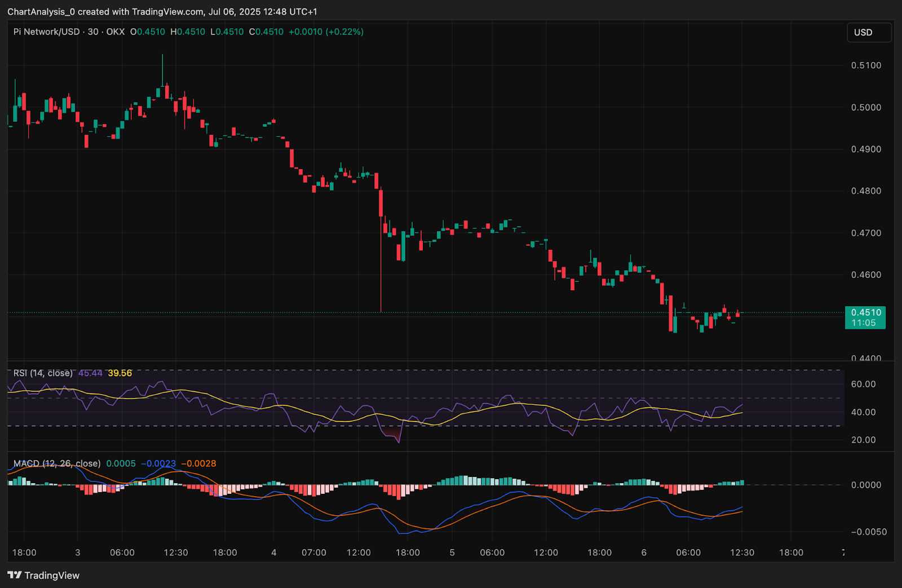Screen dimensions: 902x588
Task: Click the closing price C0.4510 in header
Action: pyautogui.click(x=266, y=32)
